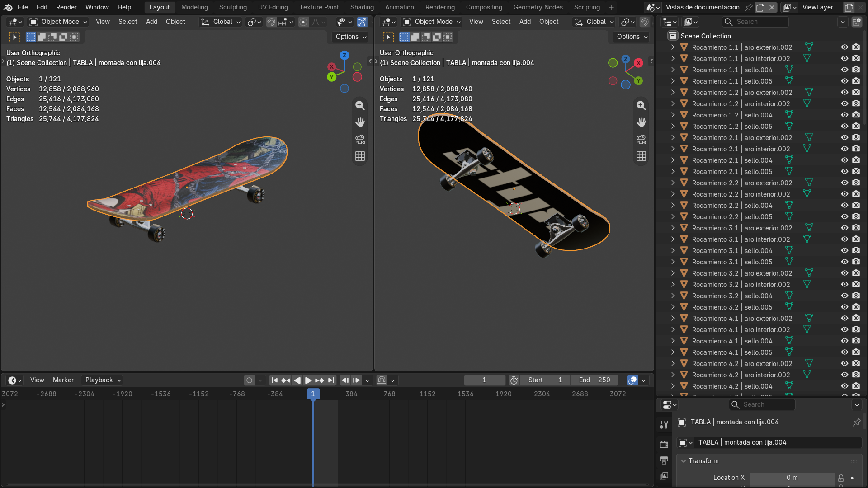Jump to timeline end frame
This screenshot has height=488, width=868.
[x=331, y=380]
